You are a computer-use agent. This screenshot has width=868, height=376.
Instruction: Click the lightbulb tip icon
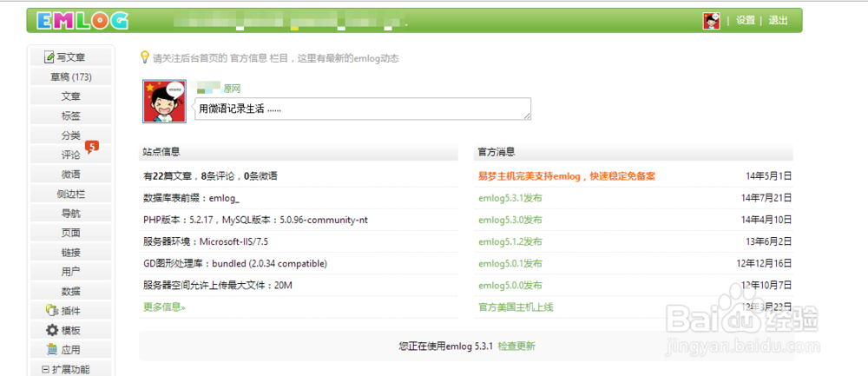click(x=144, y=57)
